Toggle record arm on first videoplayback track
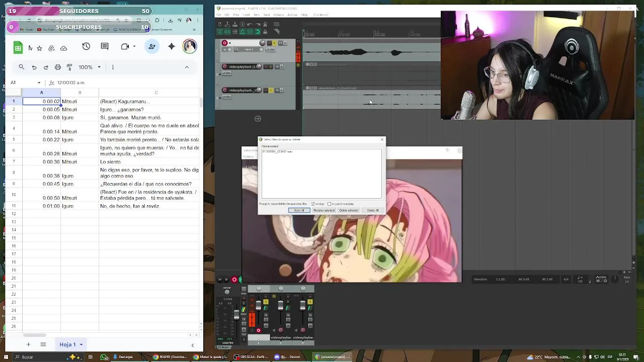 click(x=224, y=66)
